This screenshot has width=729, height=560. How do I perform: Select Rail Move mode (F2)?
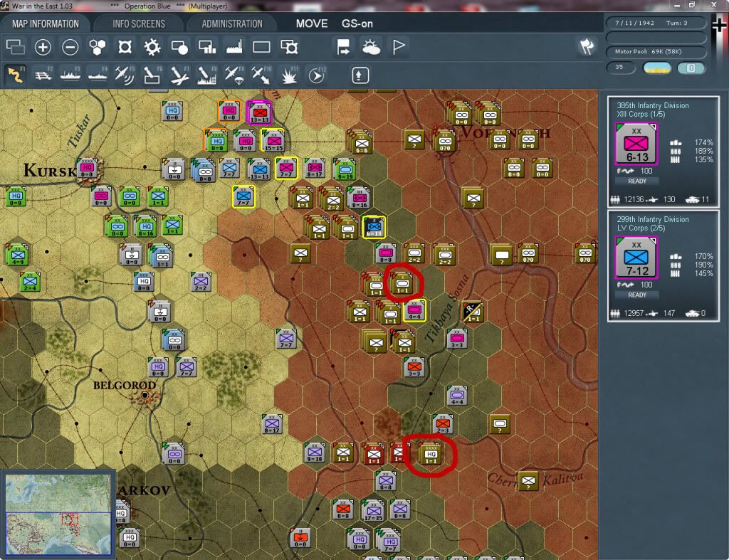tap(43, 75)
